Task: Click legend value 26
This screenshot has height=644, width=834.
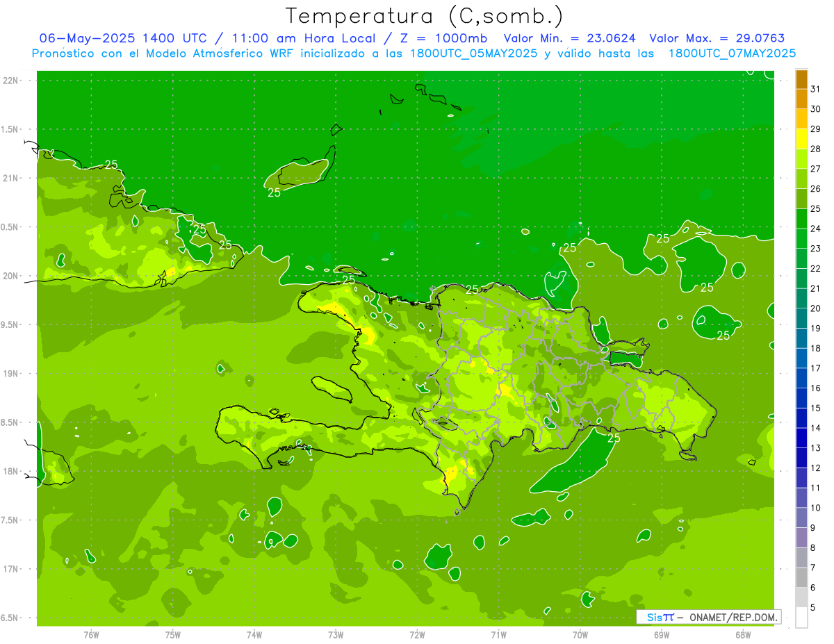Action: [x=816, y=188]
